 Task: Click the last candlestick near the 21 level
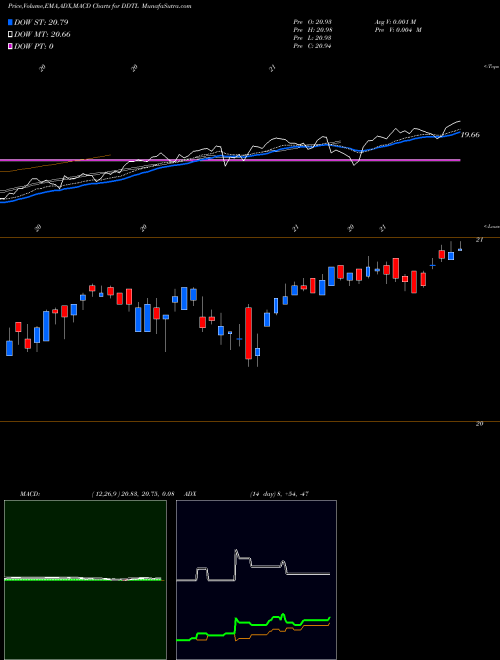(x=460, y=248)
